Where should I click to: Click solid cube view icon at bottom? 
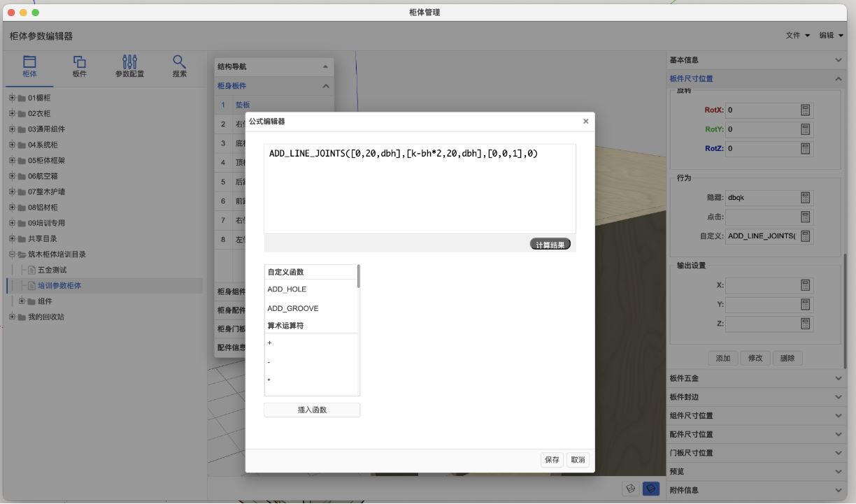[x=650, y=489]
